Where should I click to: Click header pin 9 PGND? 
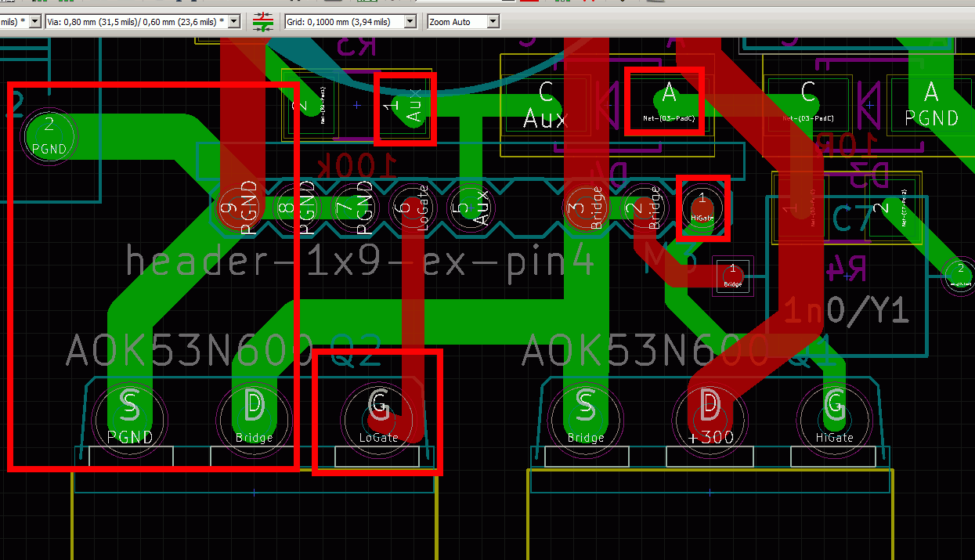[237, 208]
